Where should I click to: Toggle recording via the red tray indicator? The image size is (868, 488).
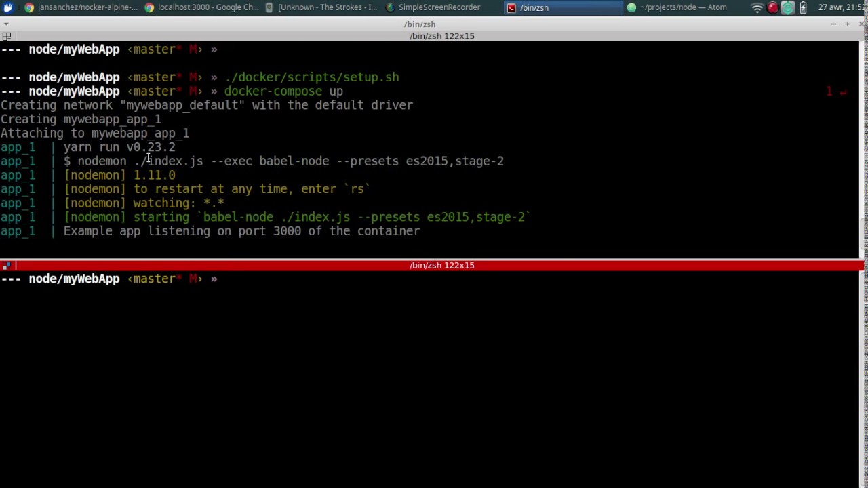click(x=772, y=7)
